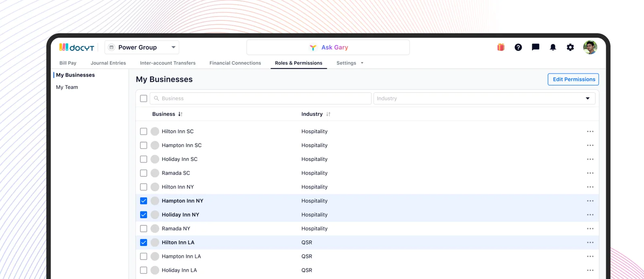Open the chat messages icon

[x=535, y=47]
